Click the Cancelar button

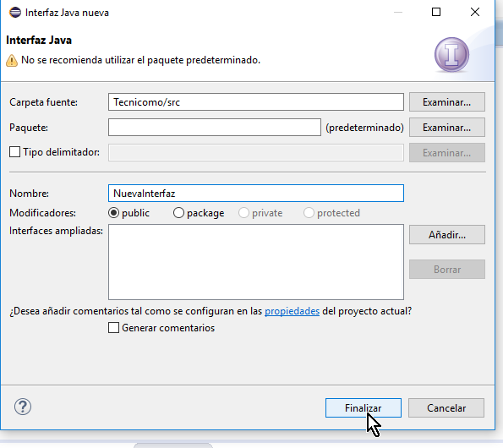pyautogui.click(x=446, y=408)
